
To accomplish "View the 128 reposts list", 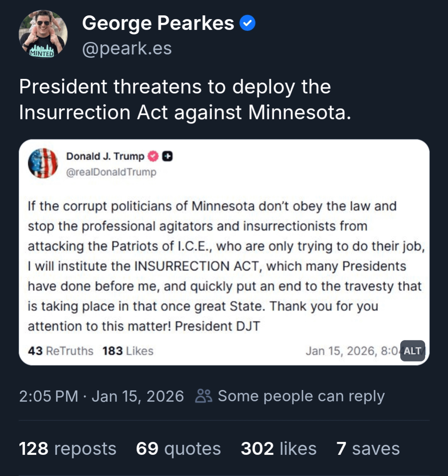I will (68, 449).
